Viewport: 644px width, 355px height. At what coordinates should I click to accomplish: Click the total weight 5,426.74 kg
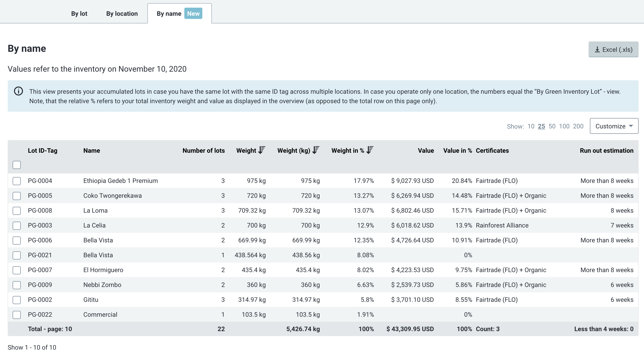pyautogui.click(x=303, y=329)
